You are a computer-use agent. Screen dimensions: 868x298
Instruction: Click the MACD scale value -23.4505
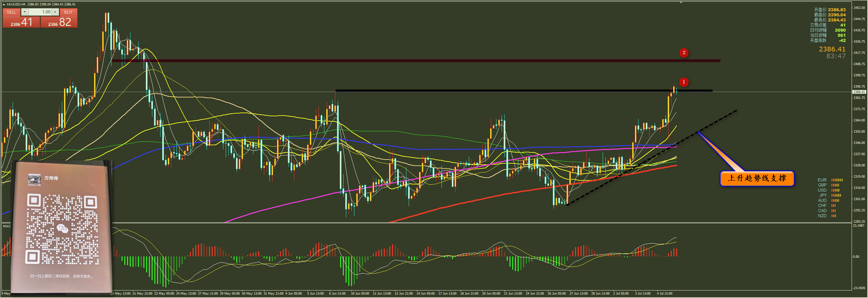pos(859,288)
